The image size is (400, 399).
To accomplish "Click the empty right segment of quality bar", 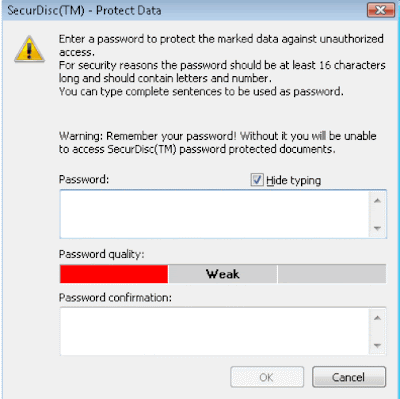I will (x=332, y=274).
